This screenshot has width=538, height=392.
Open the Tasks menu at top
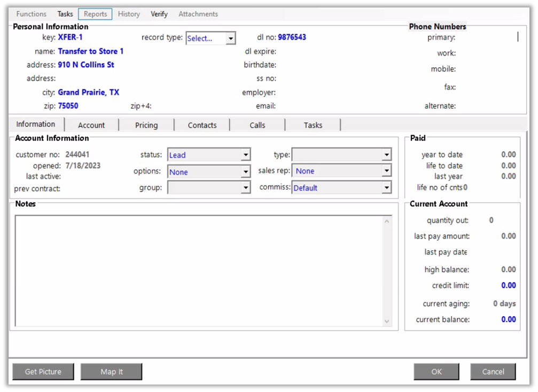(x=65, y=14)
